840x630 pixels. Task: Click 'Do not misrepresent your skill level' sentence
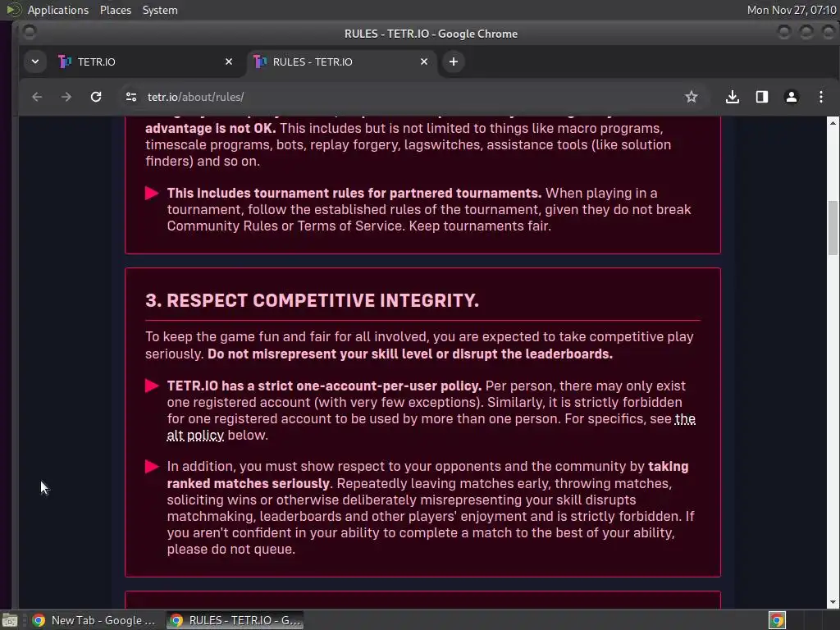click(x=410, y=354)
